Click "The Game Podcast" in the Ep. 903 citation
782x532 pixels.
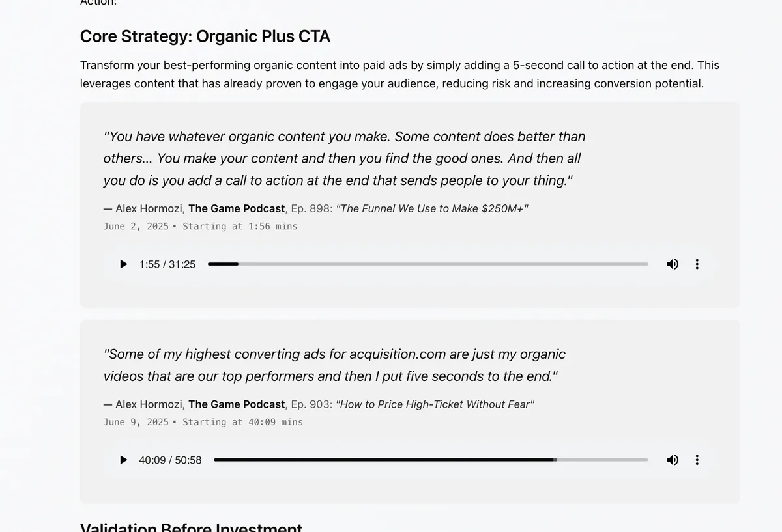pos(237,404)
